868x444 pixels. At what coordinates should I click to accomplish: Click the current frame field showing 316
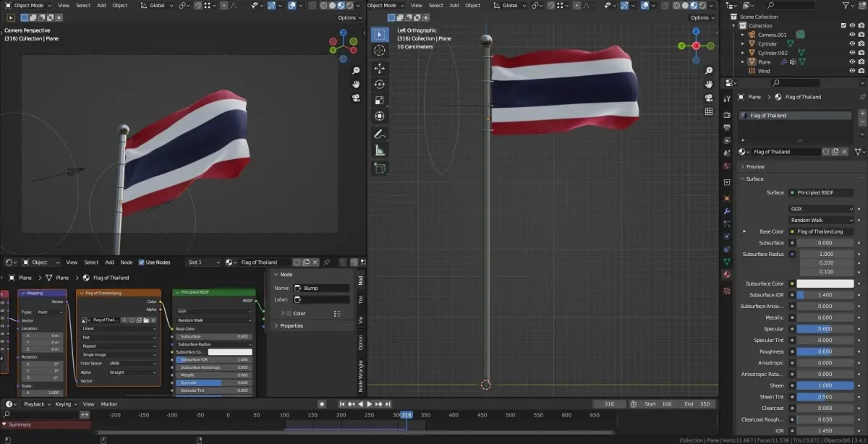[x=609, y=404]
